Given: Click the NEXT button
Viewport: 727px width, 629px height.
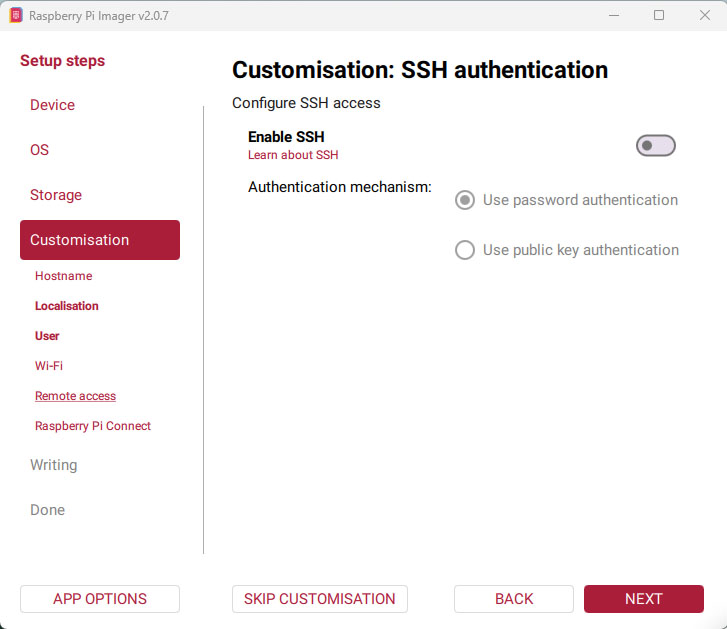Looking at the screenshot, I should tap(644, 599).
